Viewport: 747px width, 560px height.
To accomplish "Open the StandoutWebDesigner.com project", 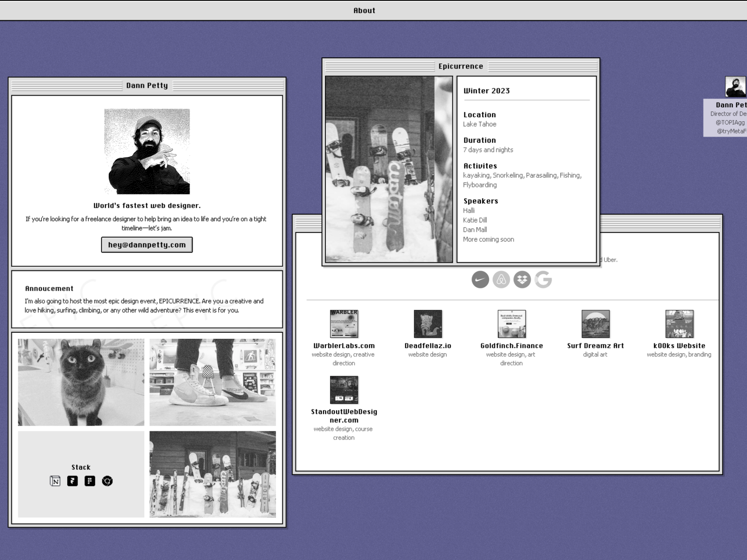I will (344, 390).
